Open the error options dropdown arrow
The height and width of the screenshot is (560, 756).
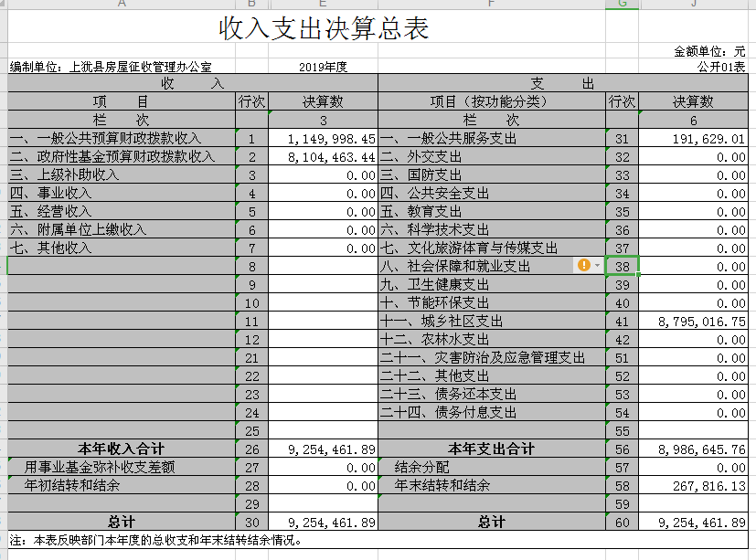[597, 266]
